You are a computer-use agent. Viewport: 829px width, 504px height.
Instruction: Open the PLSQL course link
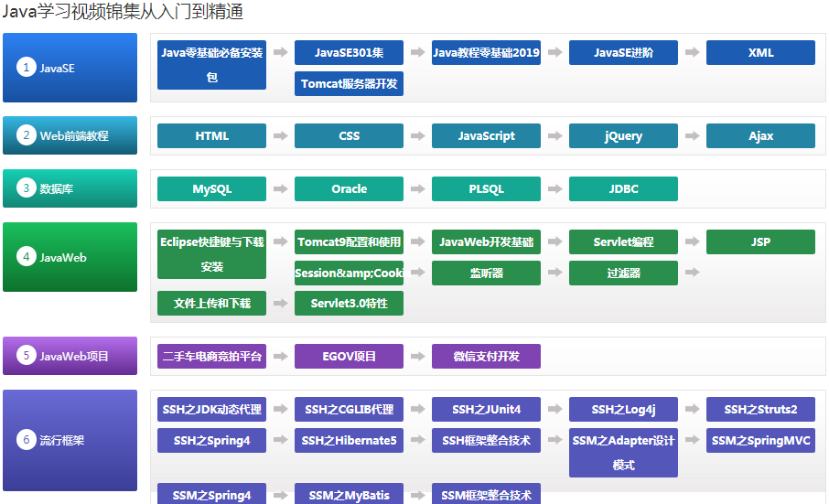(x=486, y=189)
